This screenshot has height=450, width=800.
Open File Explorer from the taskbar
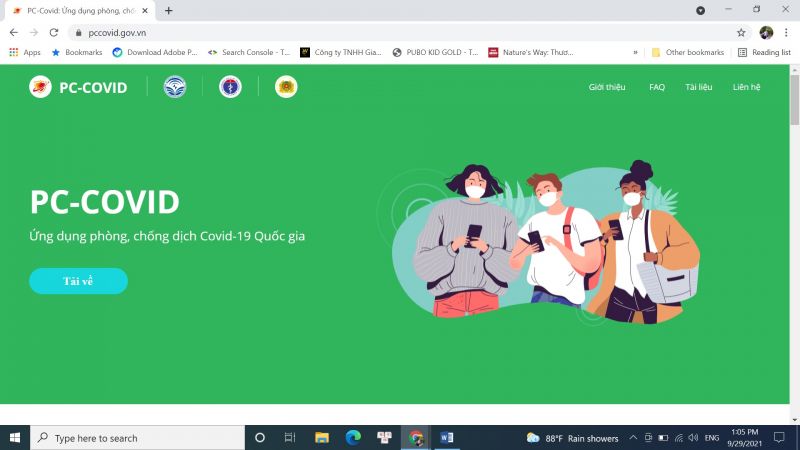pyautogui.click(x=321, y=438)
